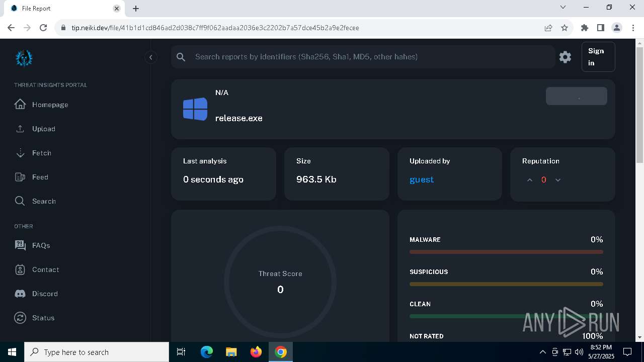Reload the current page
The width and height of the screenshot is (644, 362).
pyautogui.click(x=43, y=28)
